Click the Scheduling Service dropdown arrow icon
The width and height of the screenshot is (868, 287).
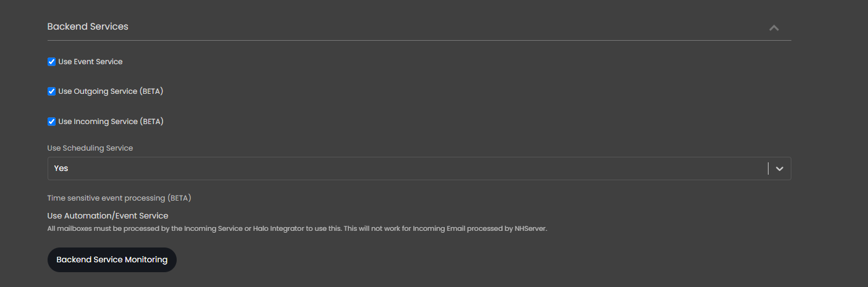pos(780,168)
